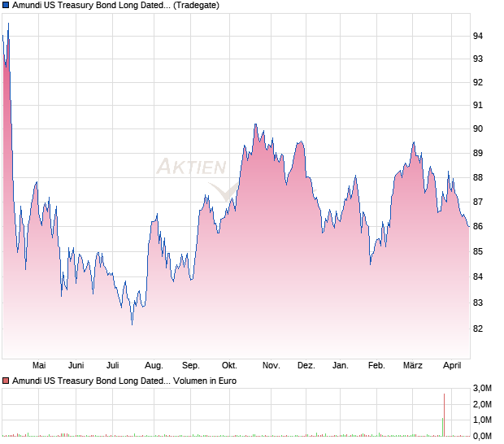Click the "Juli" month label
Screen dimensions: 504x444
[x=112, y=366]
